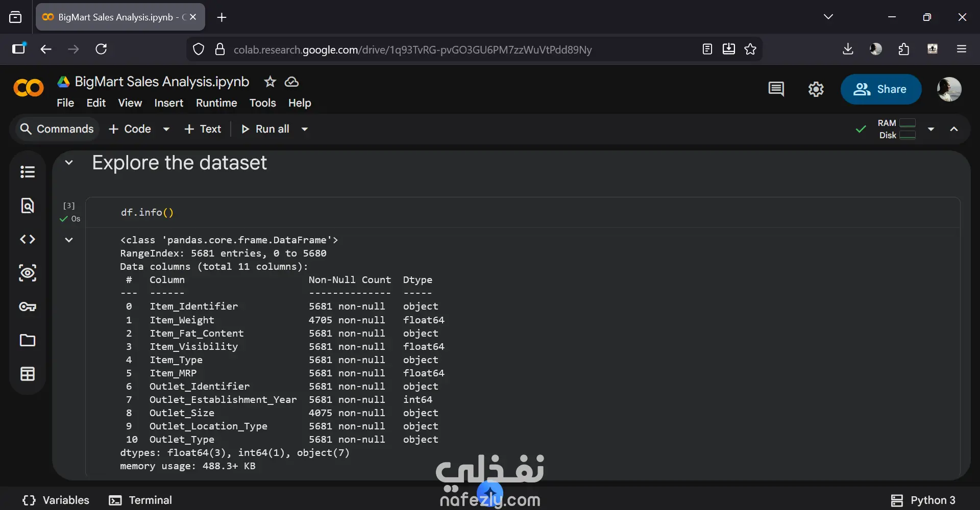Star the BigMart Sales Analysis notebook

click(270, 82)
